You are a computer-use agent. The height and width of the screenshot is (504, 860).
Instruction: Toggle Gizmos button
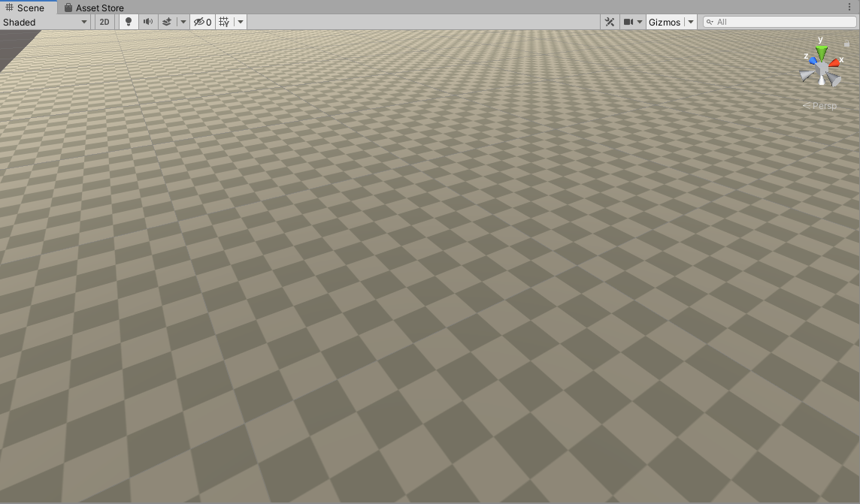click(665, 22)
